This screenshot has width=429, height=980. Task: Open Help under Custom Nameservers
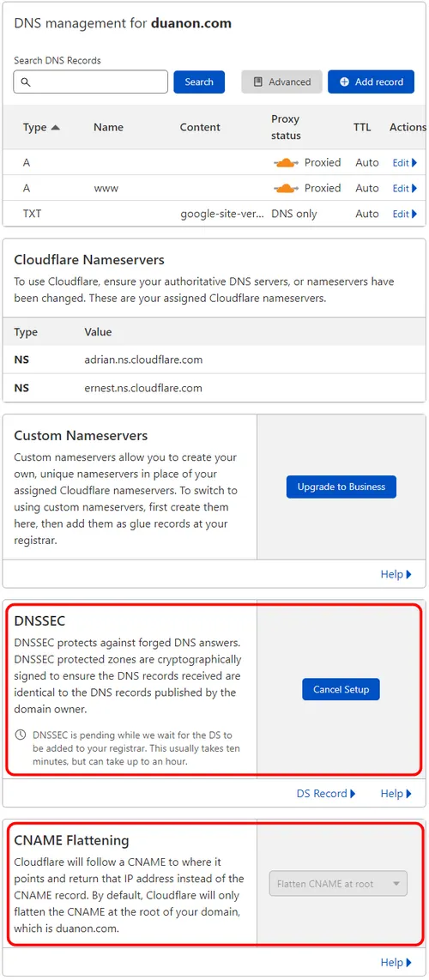click(x=396, y=574)
